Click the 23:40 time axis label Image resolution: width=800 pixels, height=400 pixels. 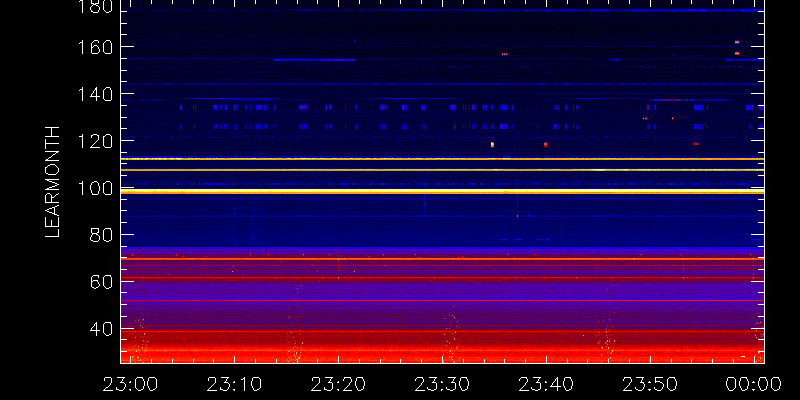tap(546, 384)
